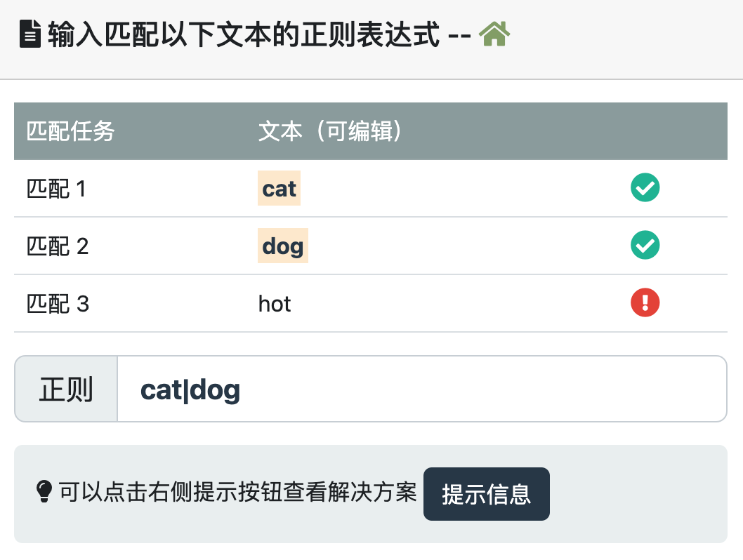Select the 匹配 3 row label

point(58,304)
